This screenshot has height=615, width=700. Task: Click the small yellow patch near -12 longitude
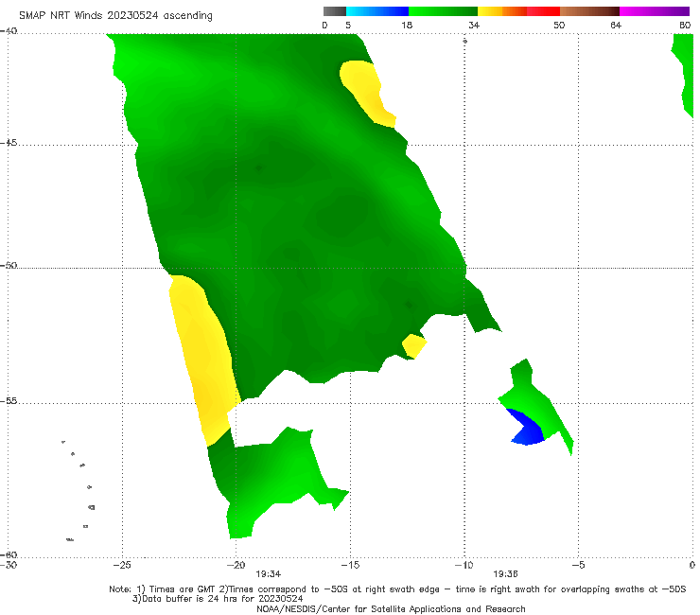413,346
